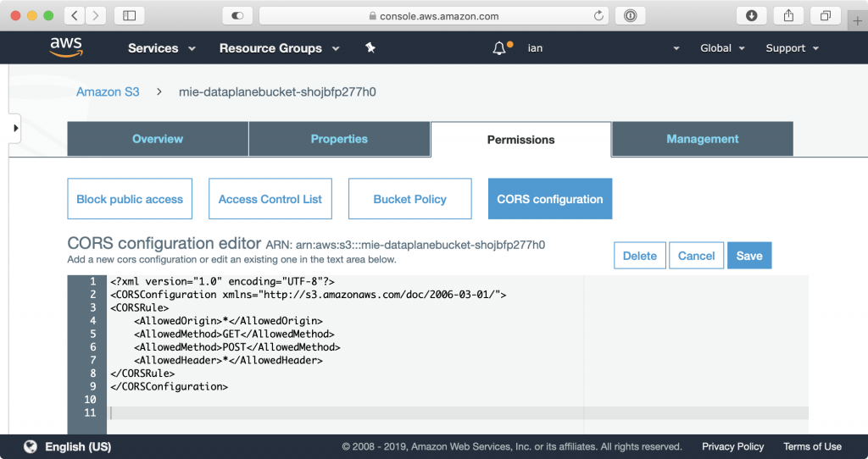Open the Services dropdown menu
Viewport: 868px width, 459px height.
(162, 48)
